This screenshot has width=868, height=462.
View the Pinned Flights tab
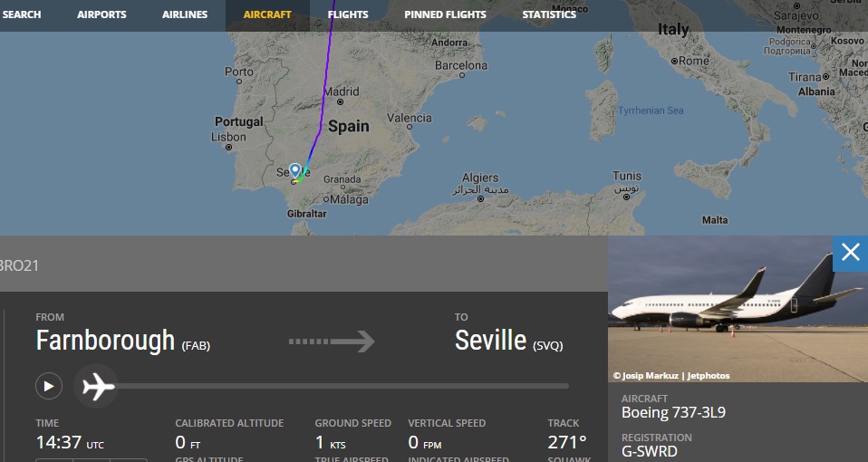click(445, 14)
